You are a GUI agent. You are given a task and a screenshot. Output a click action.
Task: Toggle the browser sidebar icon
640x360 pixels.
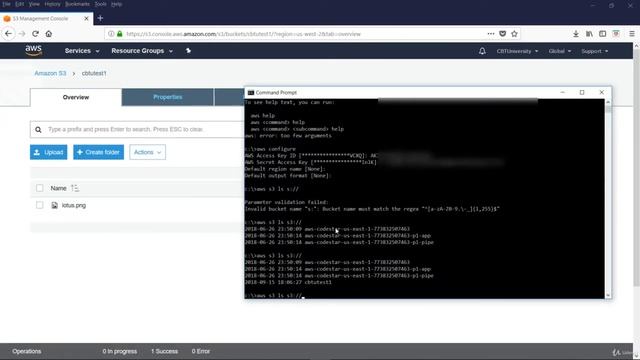point(602,34)
